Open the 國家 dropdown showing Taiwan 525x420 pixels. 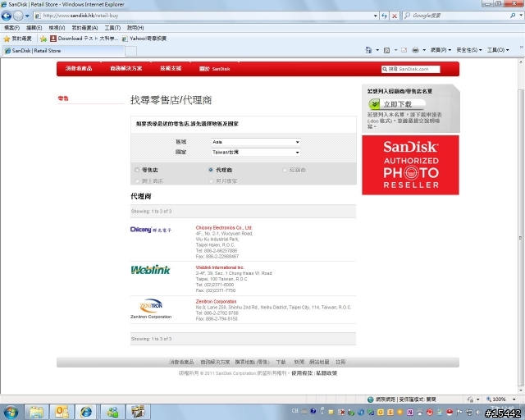(x=255, y=152)
